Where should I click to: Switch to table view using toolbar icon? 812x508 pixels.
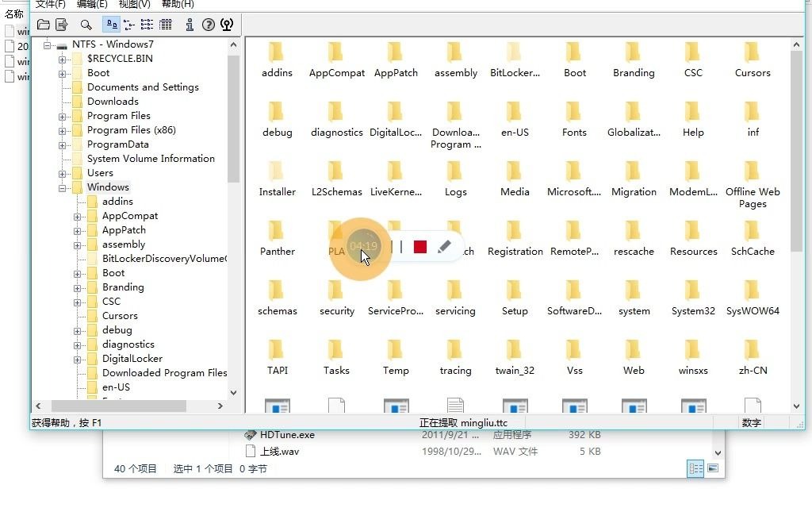(166, 25)
